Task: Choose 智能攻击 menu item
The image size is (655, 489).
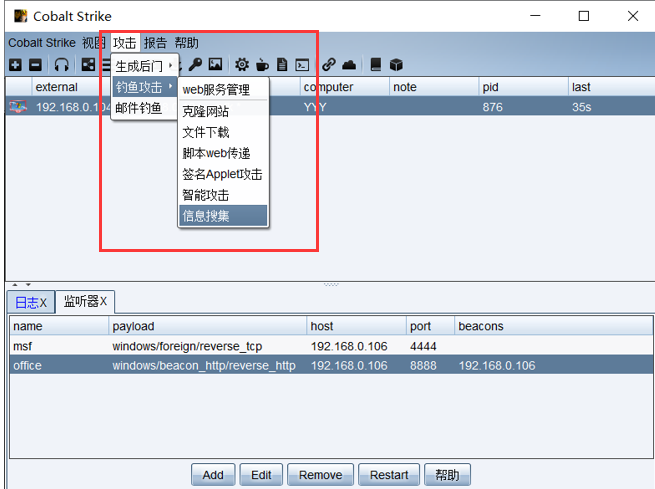Action: click(223, 195)
